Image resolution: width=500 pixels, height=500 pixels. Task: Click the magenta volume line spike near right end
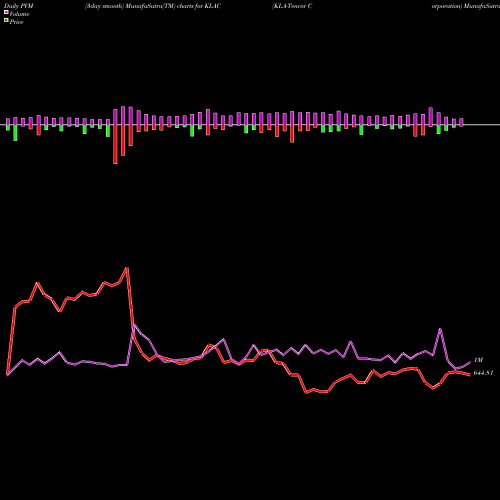(440, 329)
